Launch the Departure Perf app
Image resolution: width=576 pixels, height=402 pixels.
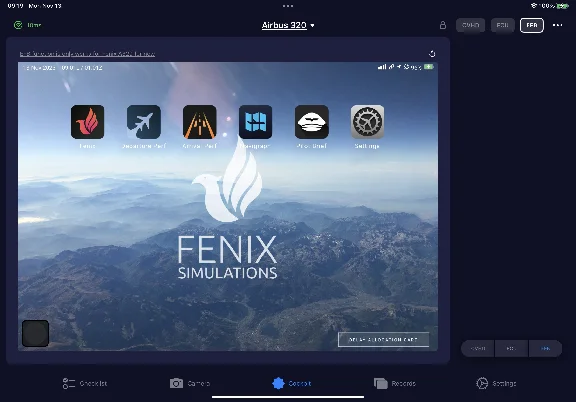(144, 122)
